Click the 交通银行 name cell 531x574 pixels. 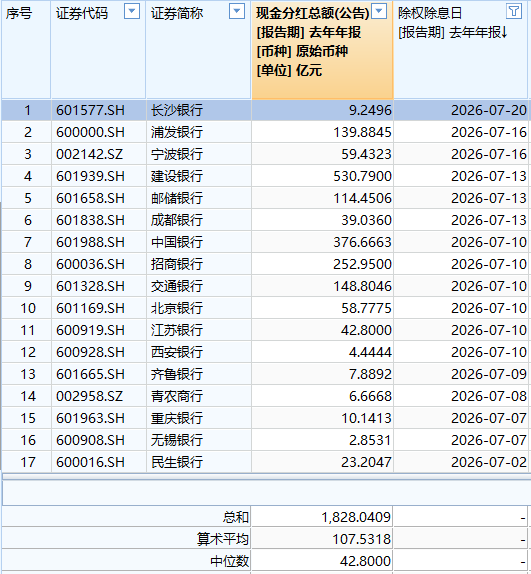point(199,286)
